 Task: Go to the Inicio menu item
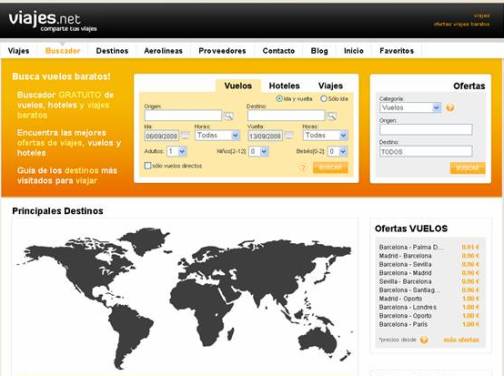coord(354,51)
